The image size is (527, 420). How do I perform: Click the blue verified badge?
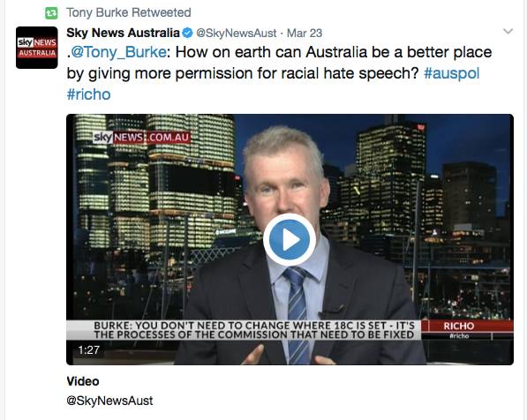(187, 33)
